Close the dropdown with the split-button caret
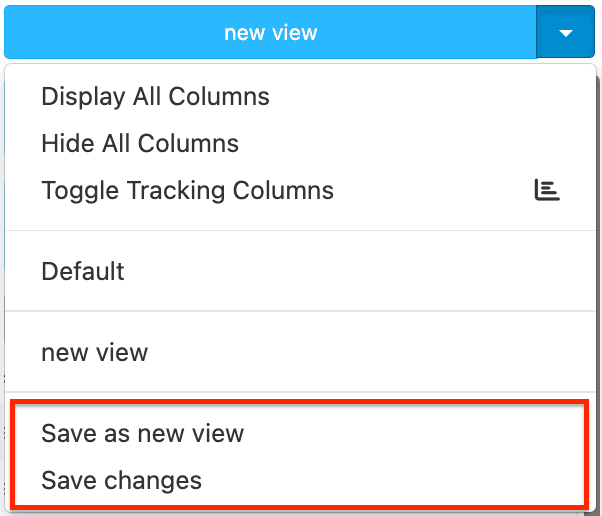The height and width of the screenshot is (516, 602). [x=566, y=33]
